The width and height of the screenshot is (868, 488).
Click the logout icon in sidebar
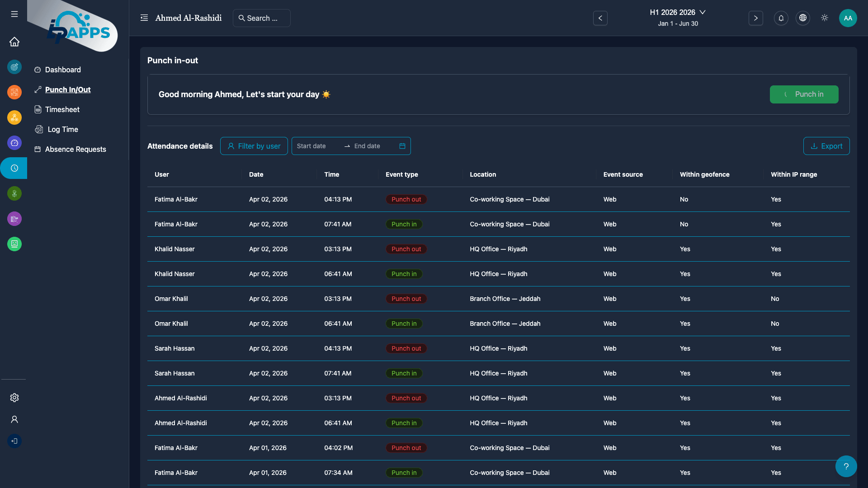click(x=14, y=441)
